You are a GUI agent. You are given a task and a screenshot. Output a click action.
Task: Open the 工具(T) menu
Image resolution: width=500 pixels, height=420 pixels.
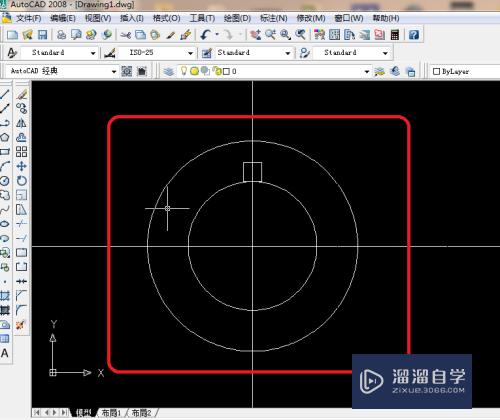coord(202,18)
